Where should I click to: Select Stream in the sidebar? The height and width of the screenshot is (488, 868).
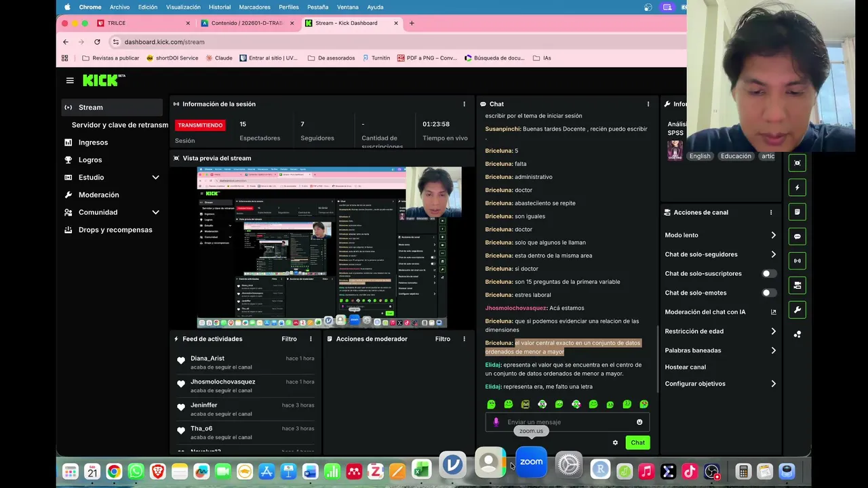112,107
